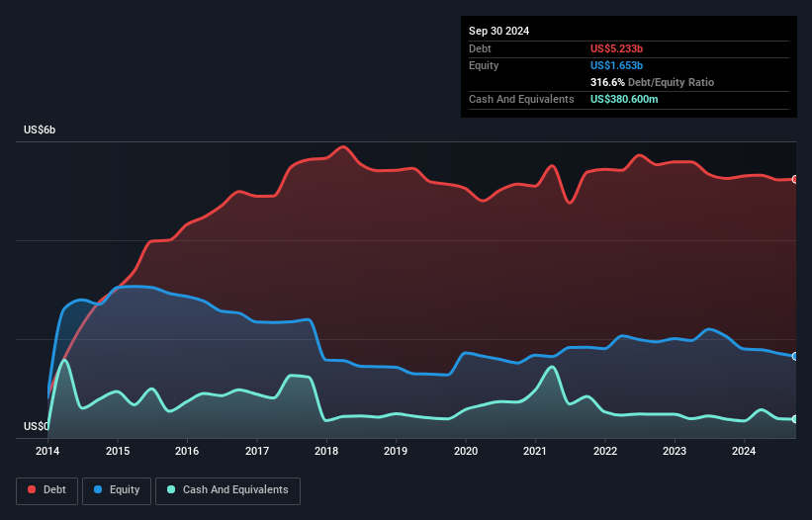Select the 2015 x-axis label
Screen dimensions: 812x520
pyautogui.click(x=118, y=451)
